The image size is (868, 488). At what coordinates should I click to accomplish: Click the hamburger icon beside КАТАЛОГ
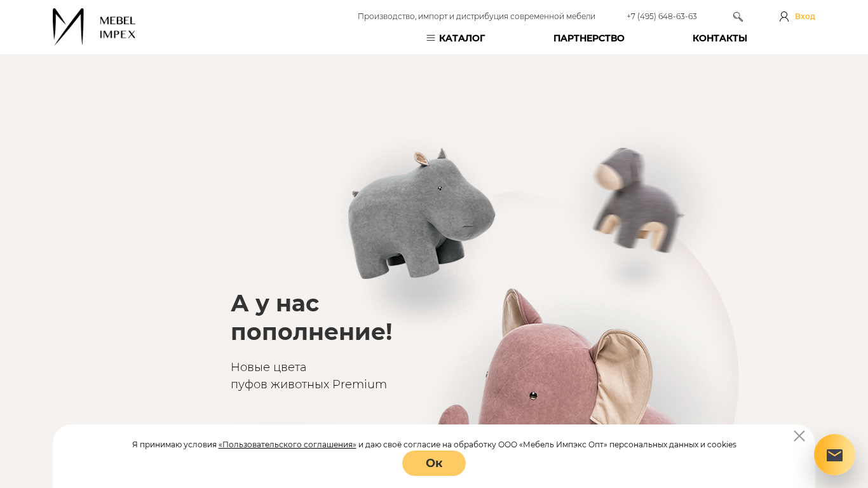(431, 38)
